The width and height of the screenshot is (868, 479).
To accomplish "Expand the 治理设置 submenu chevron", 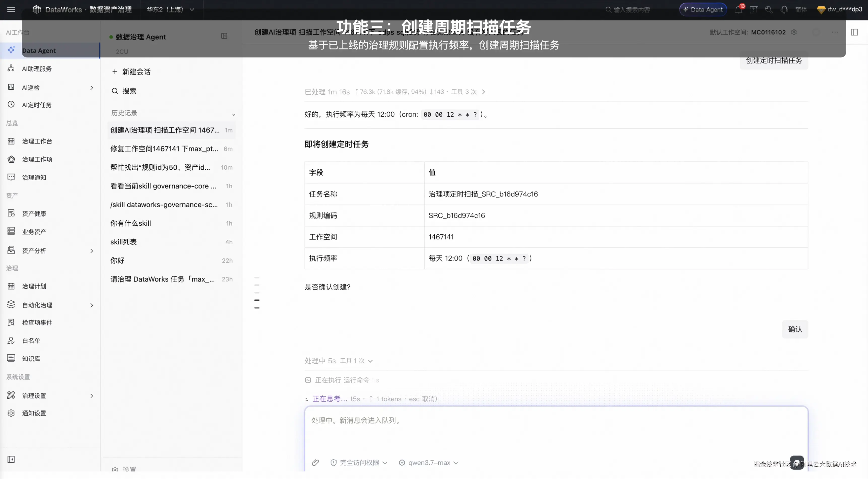I will click(x=92, y=396).
